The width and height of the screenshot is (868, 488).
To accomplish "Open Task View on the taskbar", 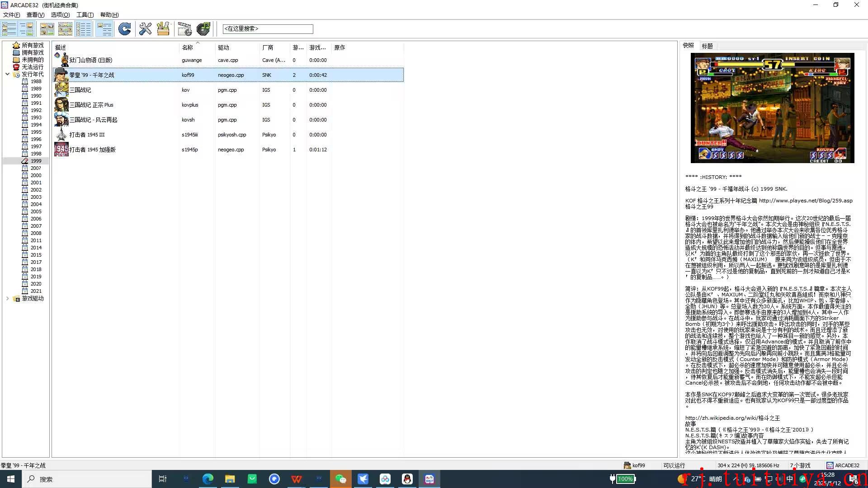I will [x=163, y=479].
